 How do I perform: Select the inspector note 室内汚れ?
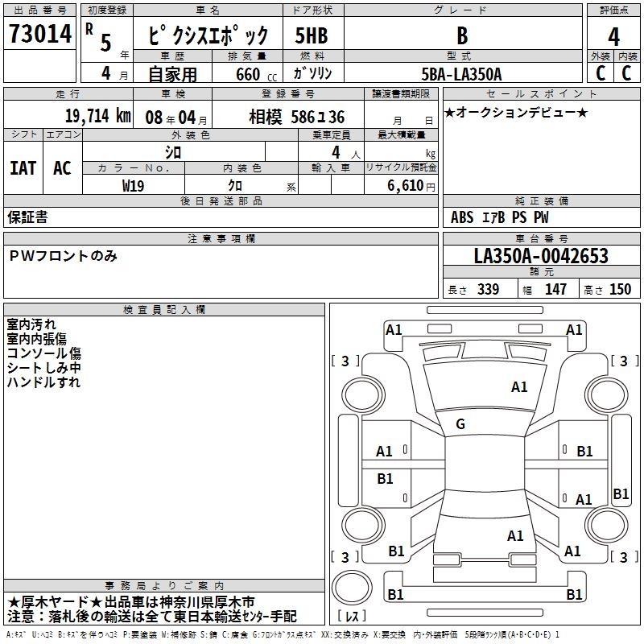31,324
